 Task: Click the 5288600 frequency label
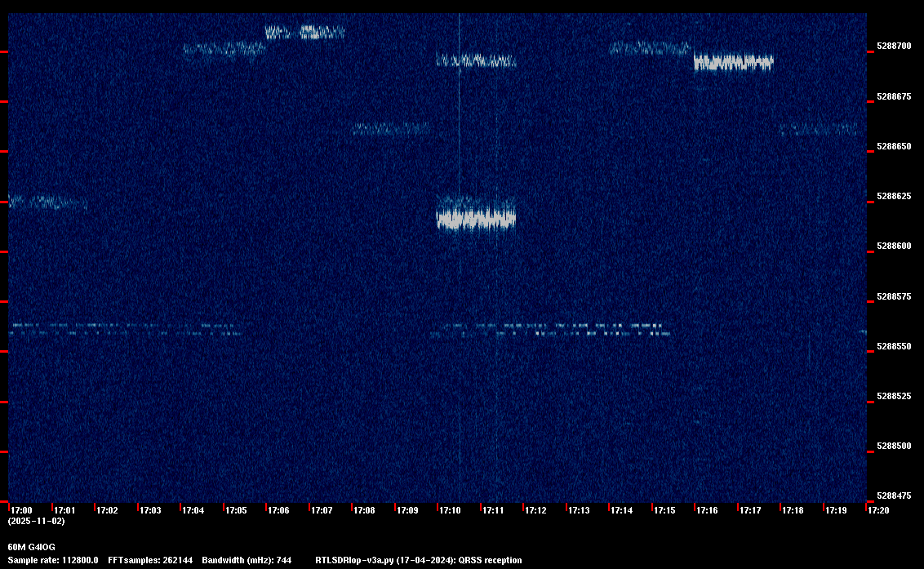[x=894, y=246]
